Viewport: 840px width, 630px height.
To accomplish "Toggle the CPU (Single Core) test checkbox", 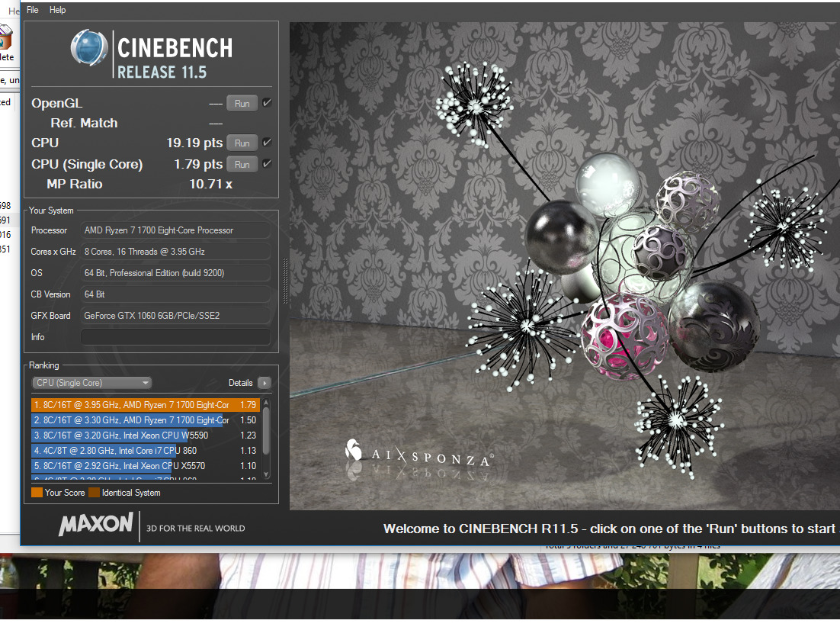I will pyautogui.click(x=267, y=164).
